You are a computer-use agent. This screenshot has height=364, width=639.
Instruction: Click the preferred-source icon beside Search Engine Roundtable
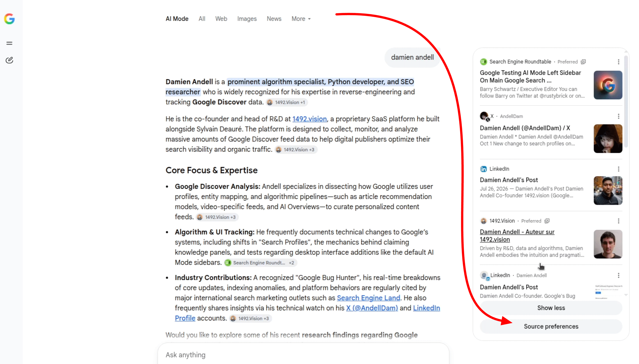[x=583, y=62]
